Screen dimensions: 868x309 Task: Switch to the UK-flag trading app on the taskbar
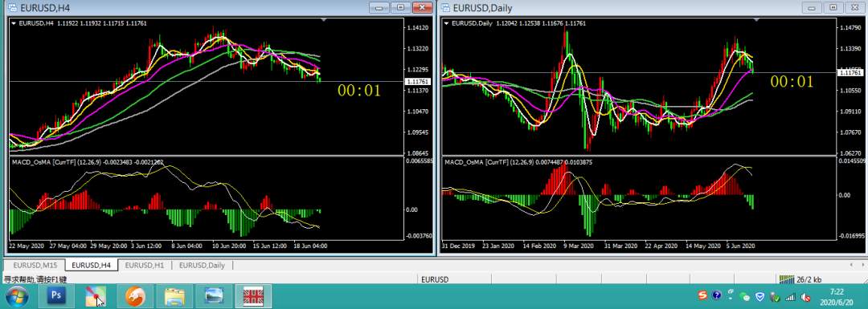pos(253,296)
